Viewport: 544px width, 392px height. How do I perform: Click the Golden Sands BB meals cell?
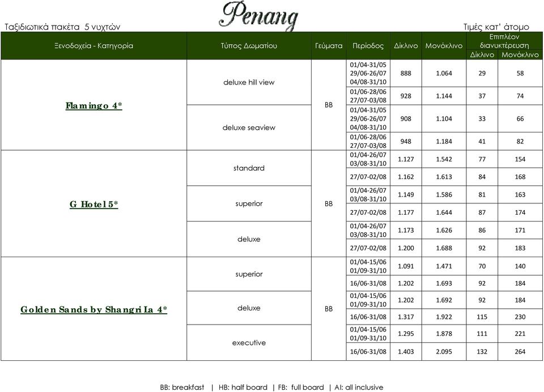click(329, 309)
